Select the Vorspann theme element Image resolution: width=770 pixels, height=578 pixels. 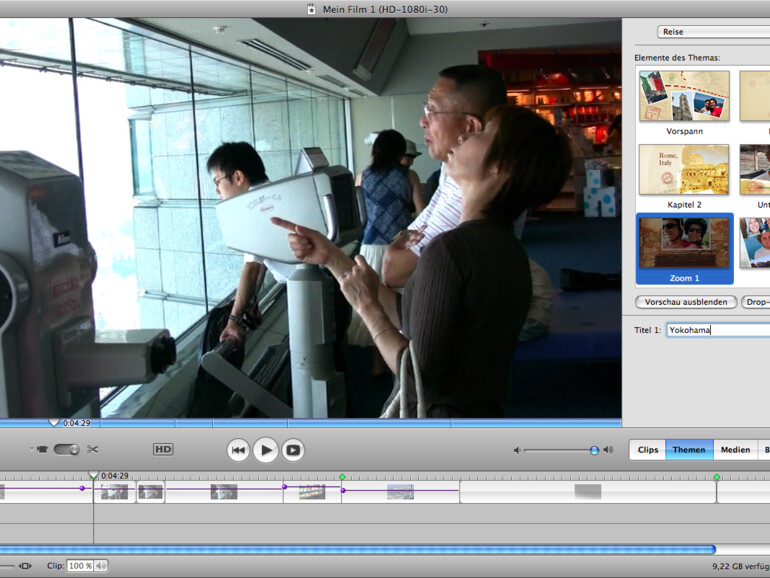[x=684, y=96]
